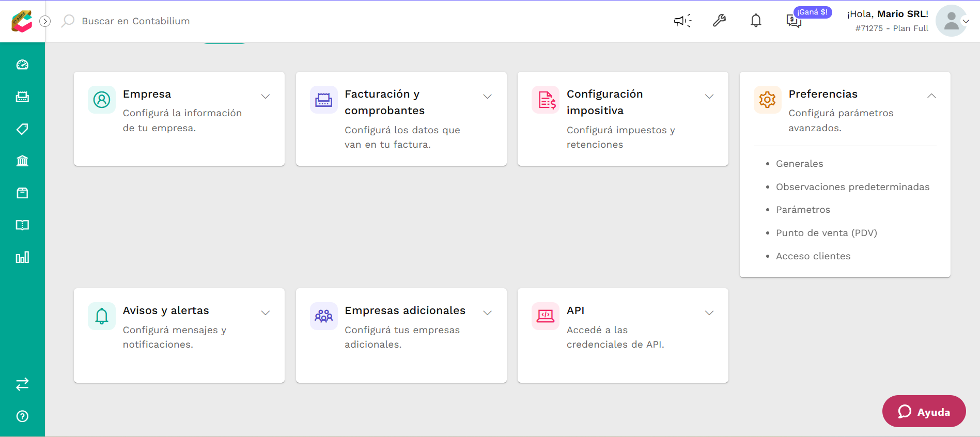Screen dimensions: 980x437
Task: Click the API laptop code icon
Action: (x=546, y=316)
